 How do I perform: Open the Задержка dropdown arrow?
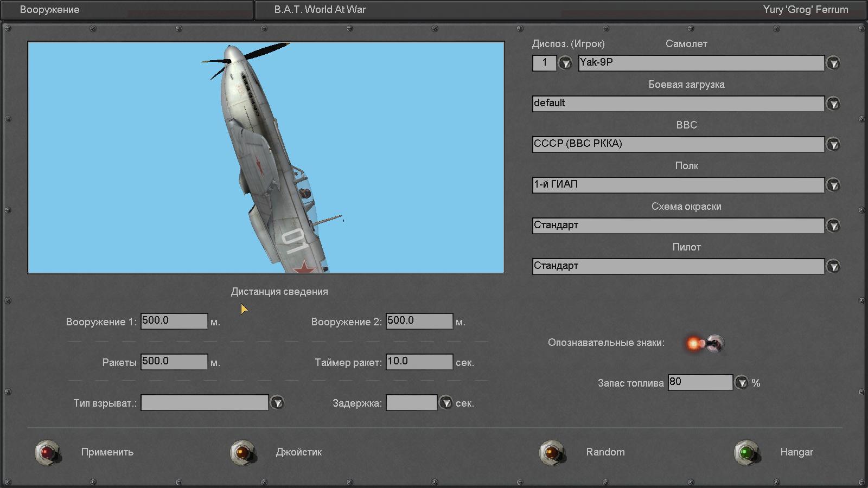point(445,403)
